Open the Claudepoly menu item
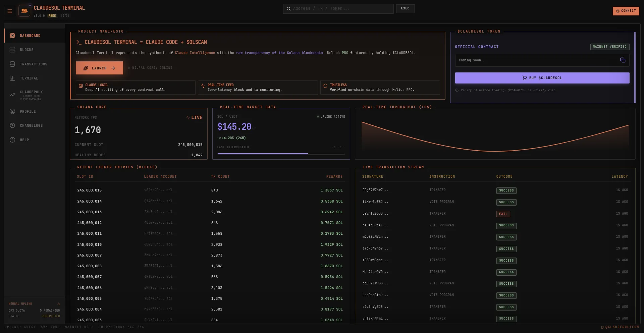644x333 pixels. pyautogui.click(x=31, y=92)
